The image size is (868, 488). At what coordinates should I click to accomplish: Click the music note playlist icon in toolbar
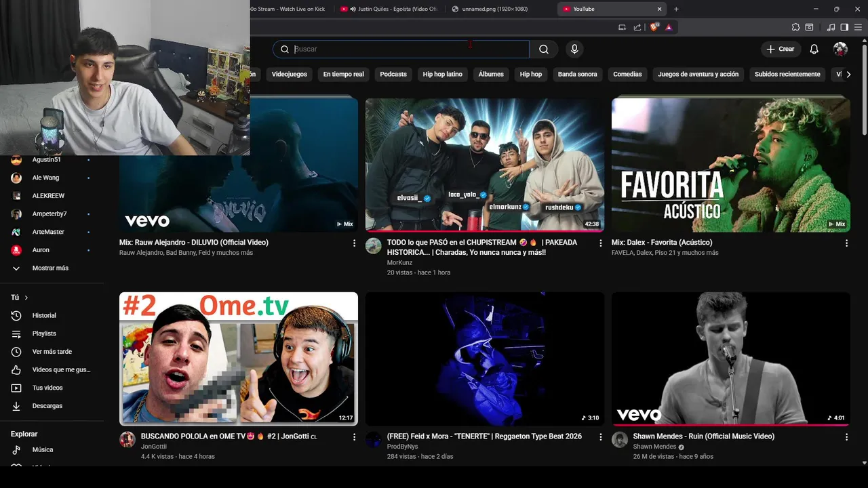pyautogui.click(x=831, y=27)
